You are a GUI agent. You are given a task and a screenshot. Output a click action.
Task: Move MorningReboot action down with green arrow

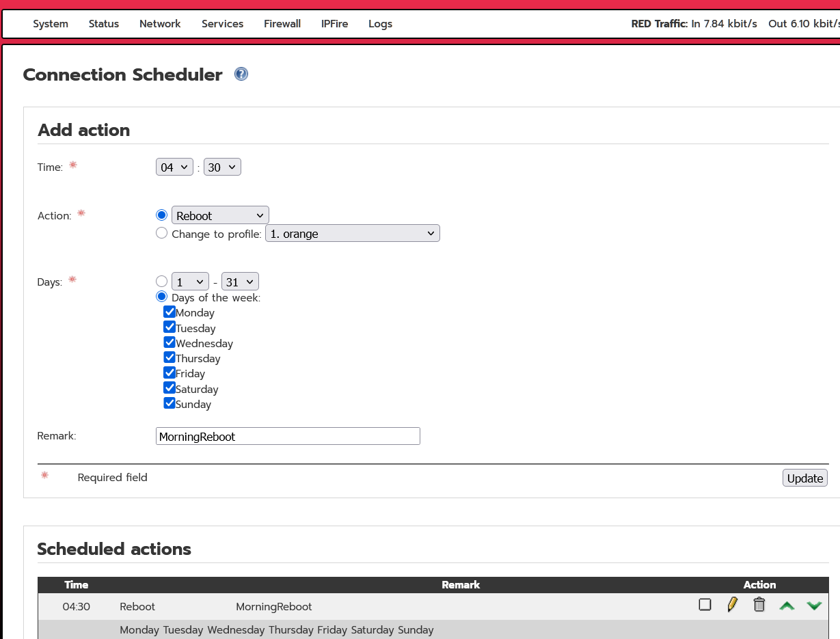[814, 606]
